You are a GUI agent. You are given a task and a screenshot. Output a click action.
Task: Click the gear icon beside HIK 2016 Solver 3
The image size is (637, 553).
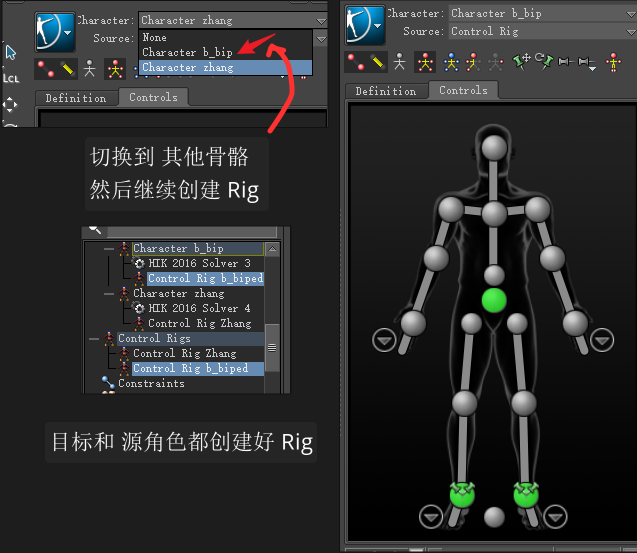tap(140, 263)
